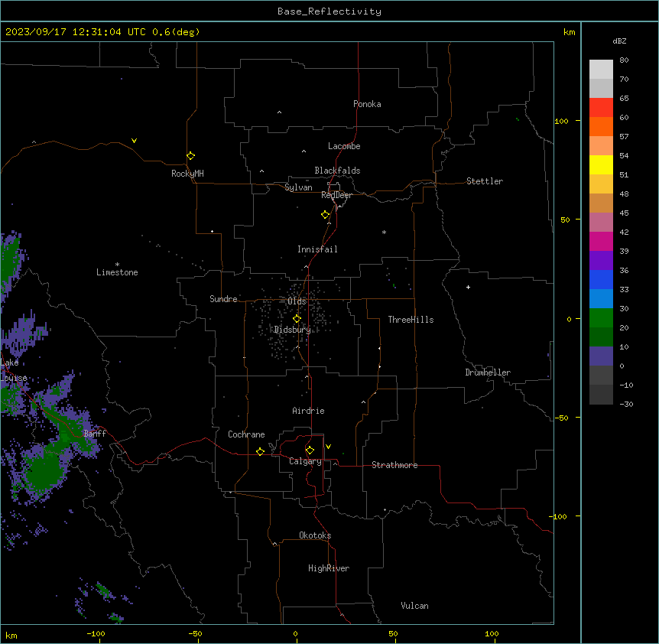Select the Lacombe city label
This screenshot has height=644, width=659.
[x=344, y=146]
